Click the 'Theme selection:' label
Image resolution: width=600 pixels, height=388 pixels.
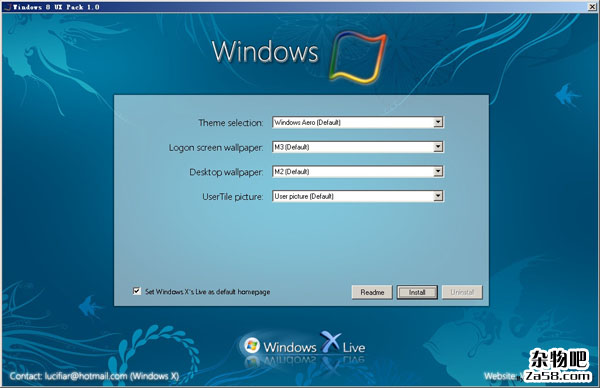coord(231,123)
